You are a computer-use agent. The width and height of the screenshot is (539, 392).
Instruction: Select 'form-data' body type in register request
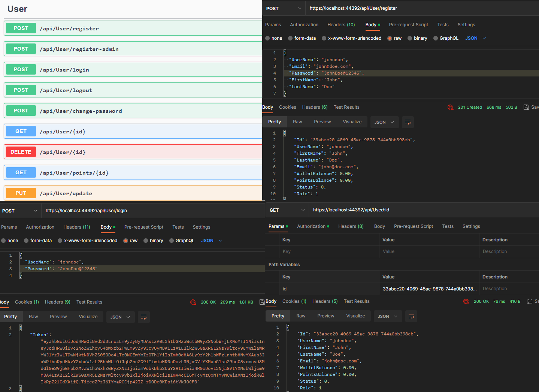pos(302,38)
